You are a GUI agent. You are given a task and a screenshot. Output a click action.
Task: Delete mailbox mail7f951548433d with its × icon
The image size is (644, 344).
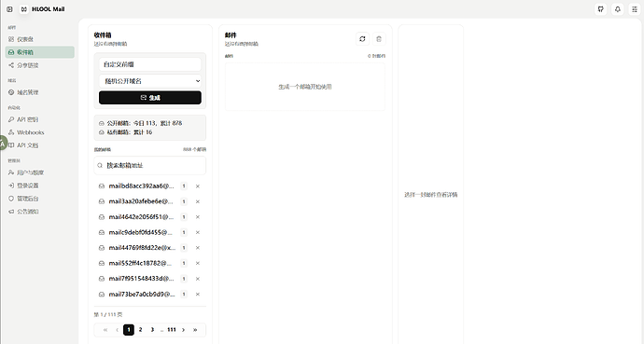[198, 279]
